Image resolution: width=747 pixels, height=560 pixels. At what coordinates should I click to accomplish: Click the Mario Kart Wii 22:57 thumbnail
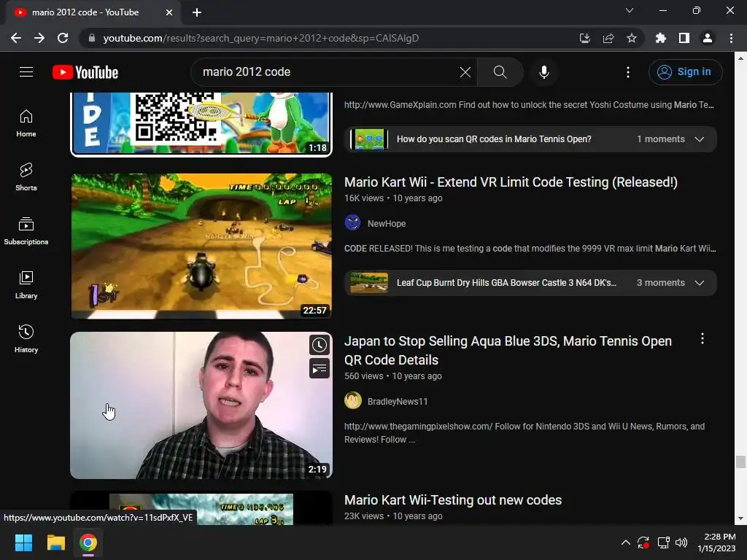(x=201, y=246)
